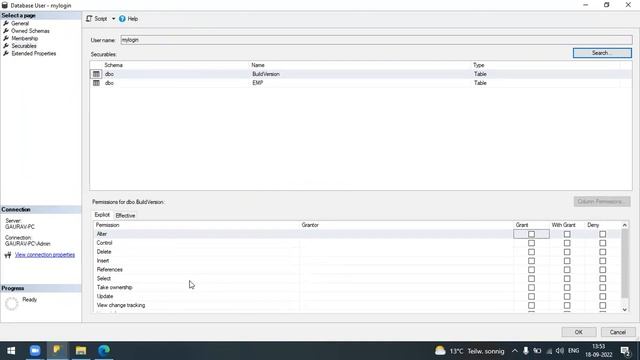Open the SSMS taskbar icon
Screen dimensions: 640x360
57,351
